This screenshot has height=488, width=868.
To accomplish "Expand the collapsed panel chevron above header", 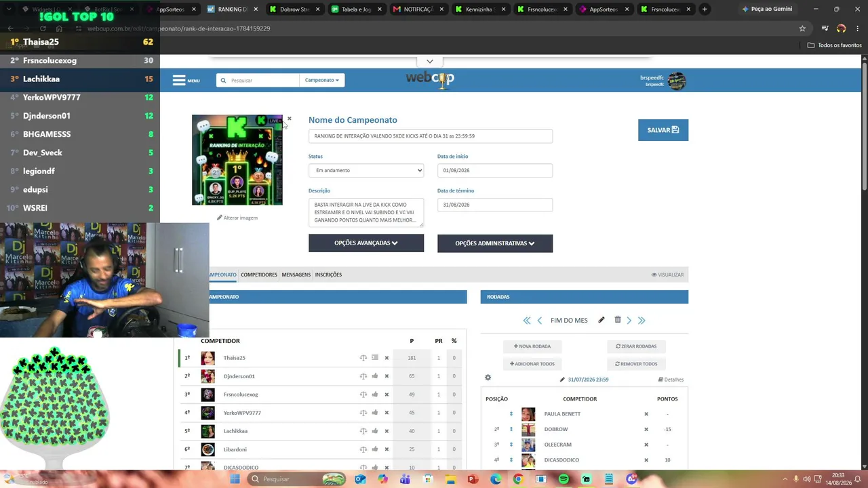I will click(x=430, y=62).
